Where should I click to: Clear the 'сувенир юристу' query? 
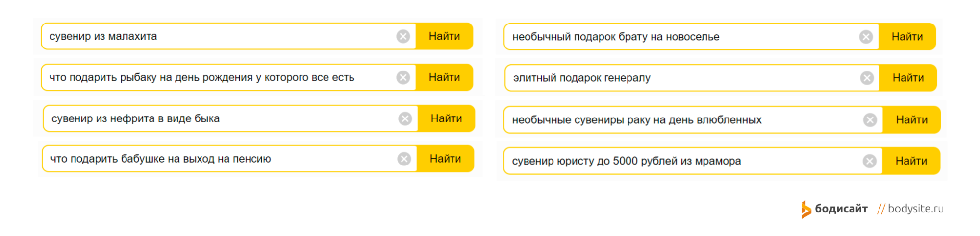point(869,161)
